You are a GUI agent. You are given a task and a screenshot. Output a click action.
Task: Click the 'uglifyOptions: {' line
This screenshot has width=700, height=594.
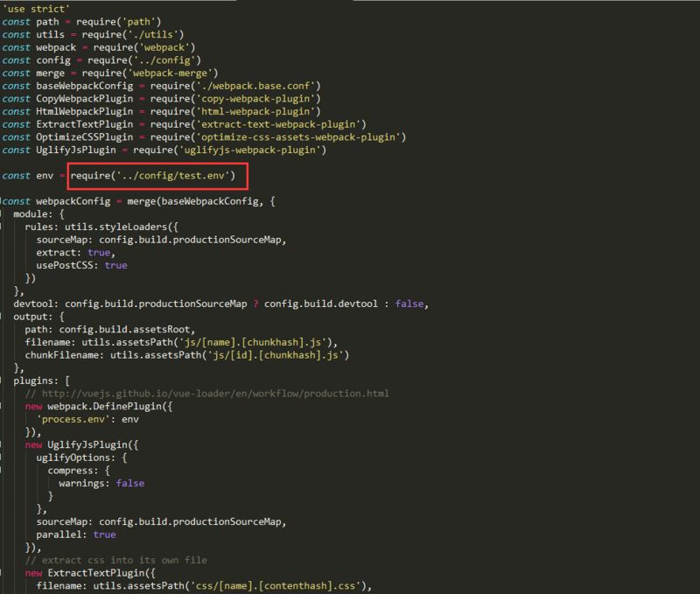81,458
